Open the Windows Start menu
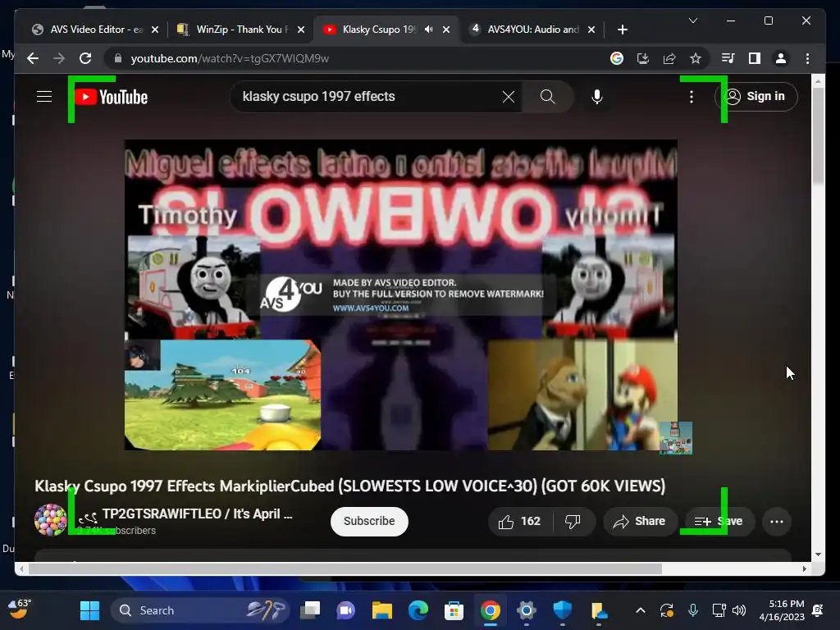 tap(89, 610)
